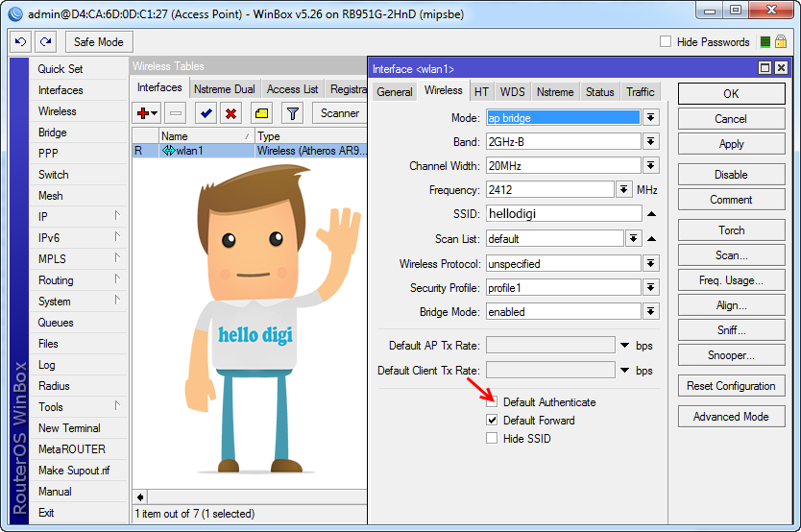Open the Frequency dropdown
The height and width of the screenshot is (532, 801).
[623, 189]
